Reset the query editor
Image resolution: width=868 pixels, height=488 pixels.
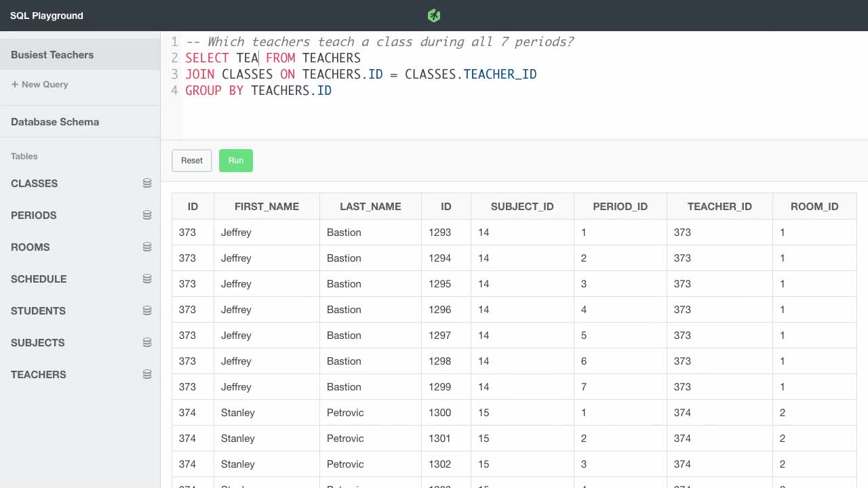click(x=191, y=161)
